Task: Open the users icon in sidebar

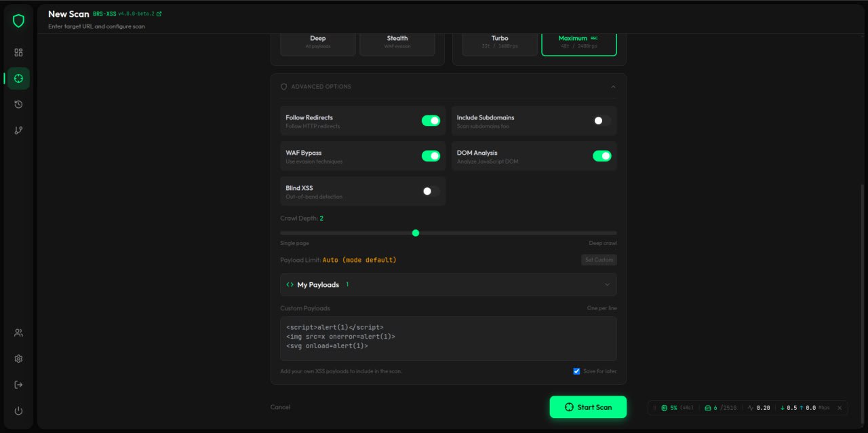Action: pyautogui.click(x=18, y=333)
